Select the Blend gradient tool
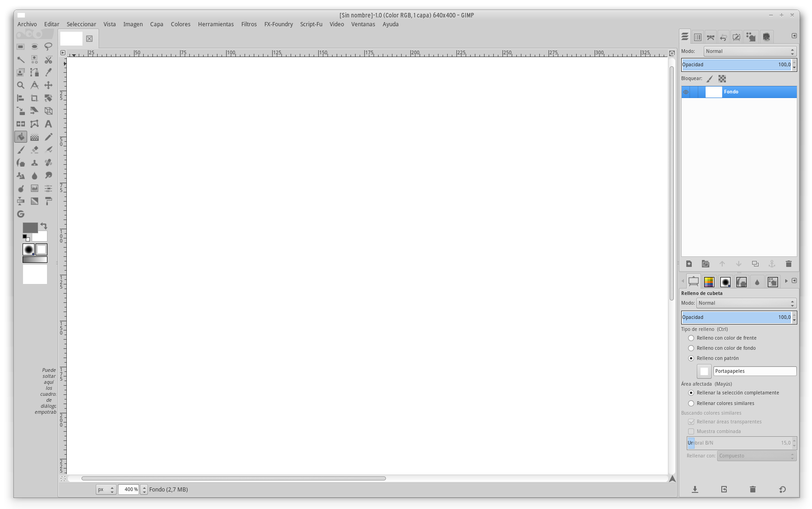Image resolution: width=812 pixels, height=509 pixels. [x=35, y=137]
